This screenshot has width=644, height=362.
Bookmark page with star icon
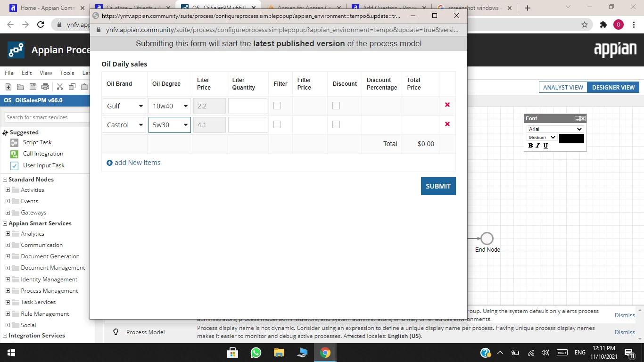(585, 25)
